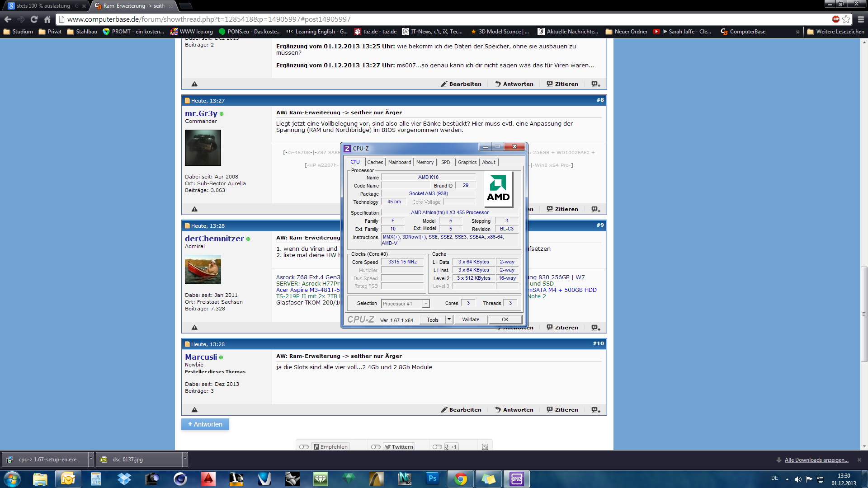Open the Memory tab in CPU-Z
Screen dimensions: 868x488
pos(425,162)
